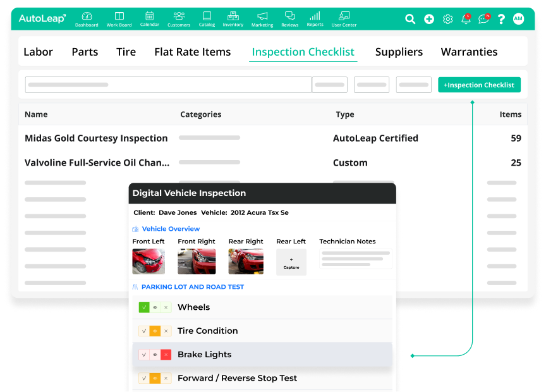Open the third filter dropdown
This screenshot has height=392, width=546.
pyautogui.click(x=413, y=85)
